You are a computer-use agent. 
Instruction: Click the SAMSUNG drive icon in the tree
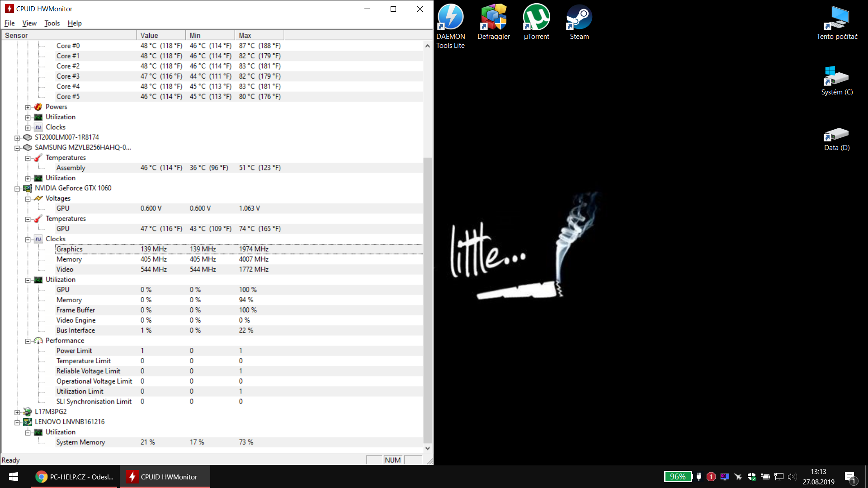tap(28, 148)
